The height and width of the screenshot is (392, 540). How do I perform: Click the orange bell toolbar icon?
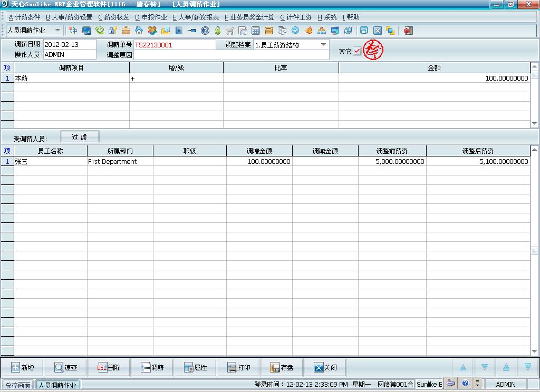(308, 31)
